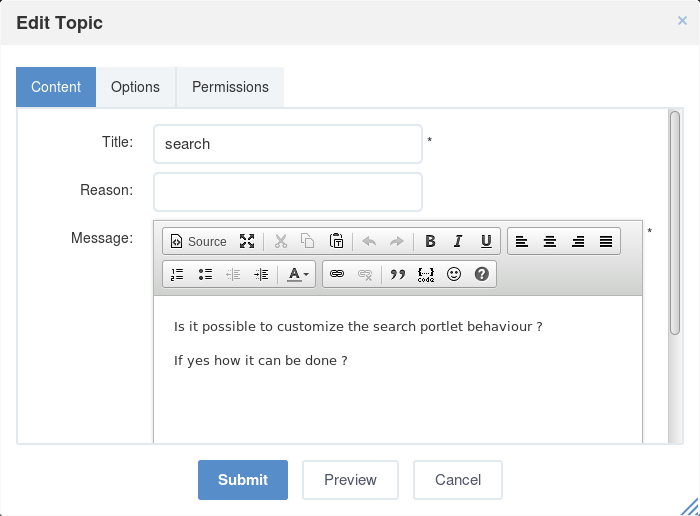
Task: Apply underline formatting
Action: click(x=486, y=241)
